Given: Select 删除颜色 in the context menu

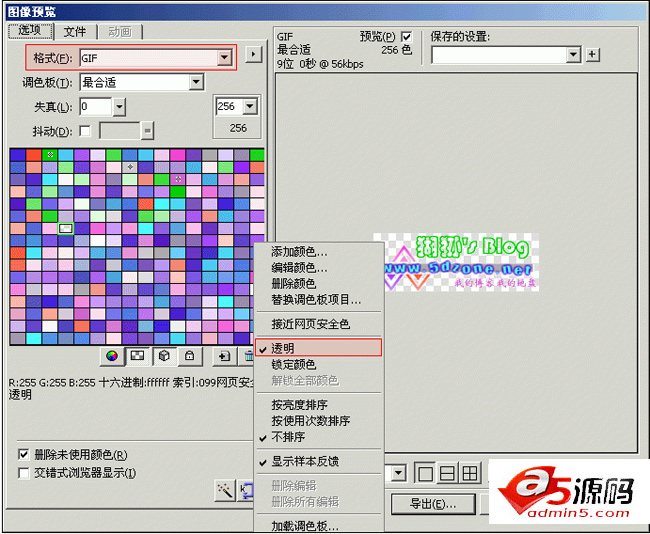Looking at the screenshot, I should (318, 284).
